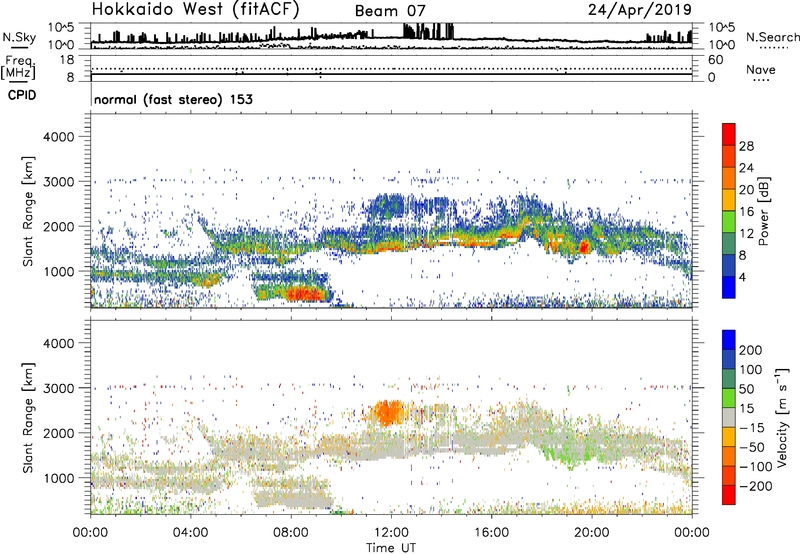
Task: Click the 'Power [dB]' colorbar label
Action: (x=763, y=211)
